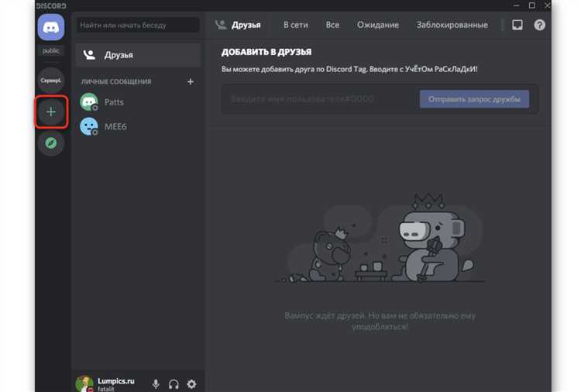Open the help question mark icon
Screen dimensions: 581x392
click(x=539, y=25)
